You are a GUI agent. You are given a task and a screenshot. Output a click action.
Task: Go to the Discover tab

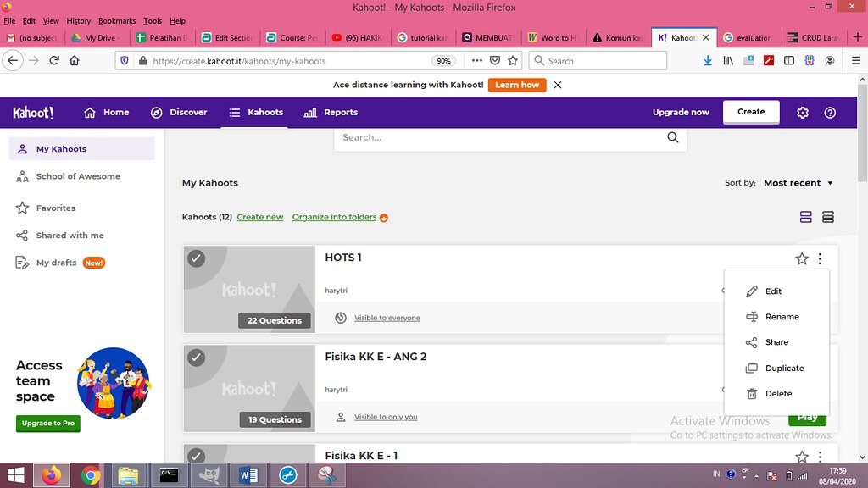pos(179,113)
